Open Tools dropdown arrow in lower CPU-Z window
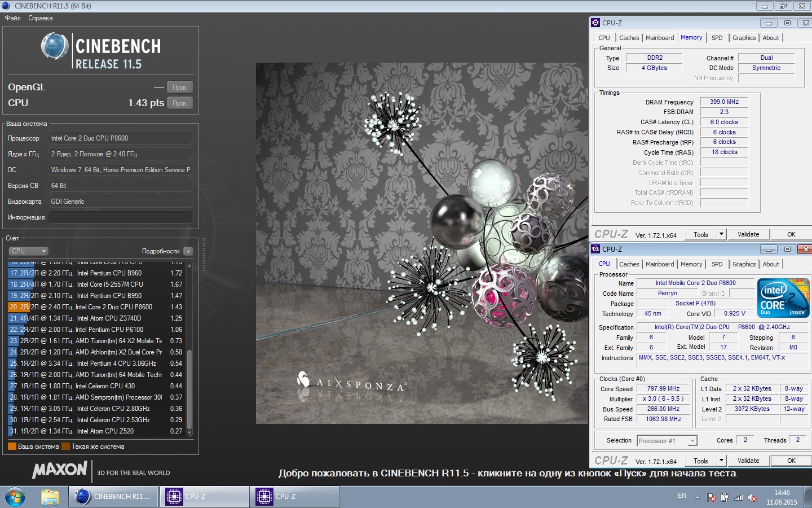 point(721,461)
